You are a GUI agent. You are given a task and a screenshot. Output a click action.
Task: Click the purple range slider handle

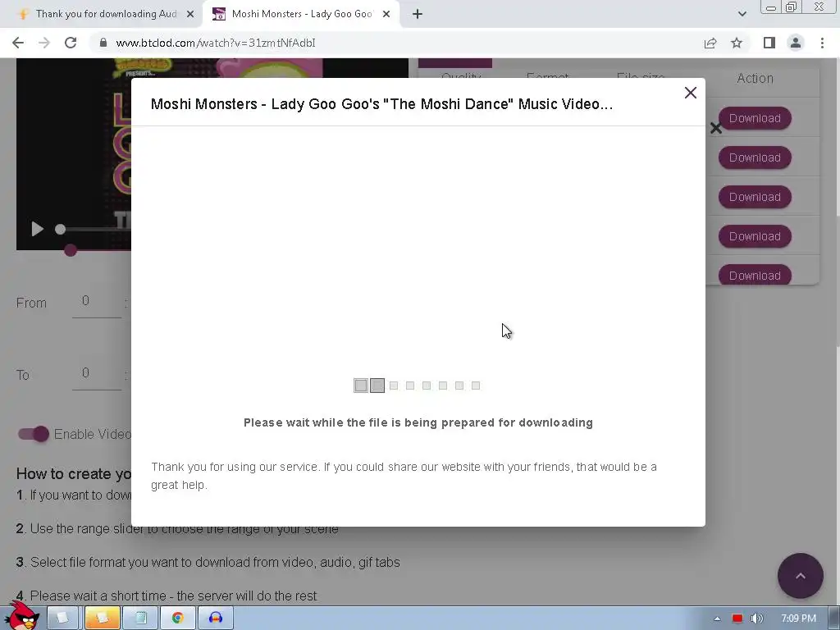[x=71, y=250]
